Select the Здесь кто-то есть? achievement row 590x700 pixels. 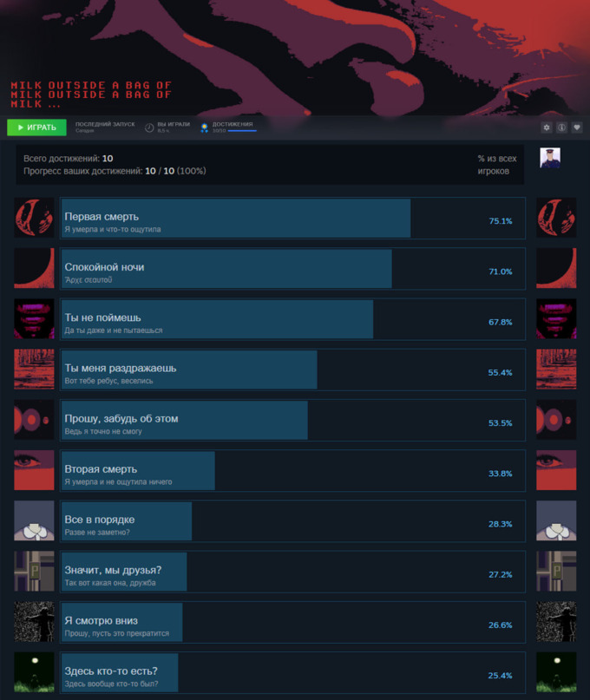coord(292,672)
